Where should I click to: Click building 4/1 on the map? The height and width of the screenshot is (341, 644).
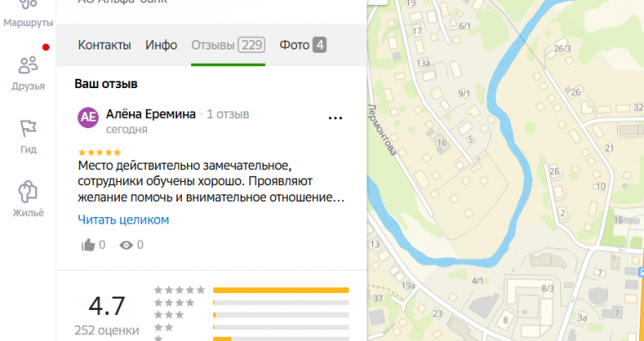(x=478, y=281)
